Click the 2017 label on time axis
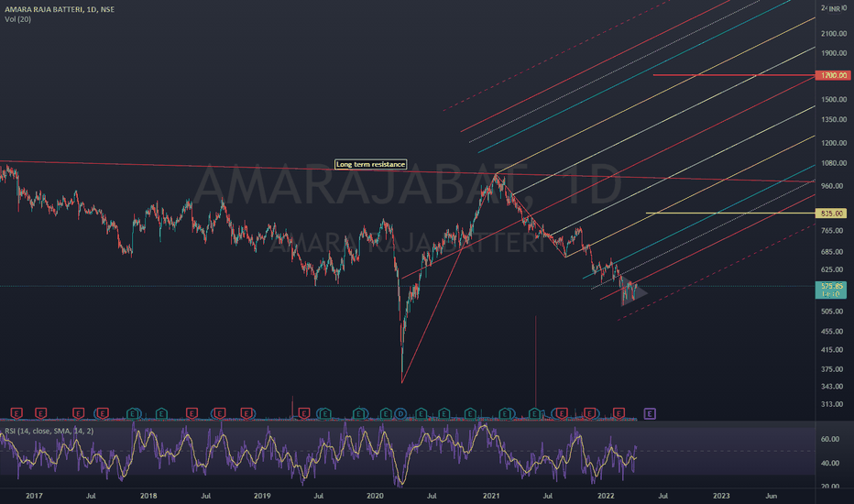 pos(34,496)
